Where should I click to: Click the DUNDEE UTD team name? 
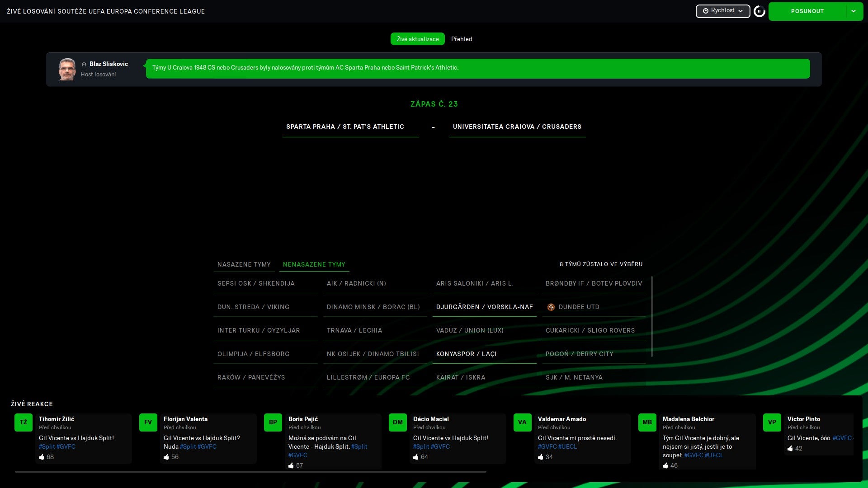pyautogui.click(x=579, y=307)
